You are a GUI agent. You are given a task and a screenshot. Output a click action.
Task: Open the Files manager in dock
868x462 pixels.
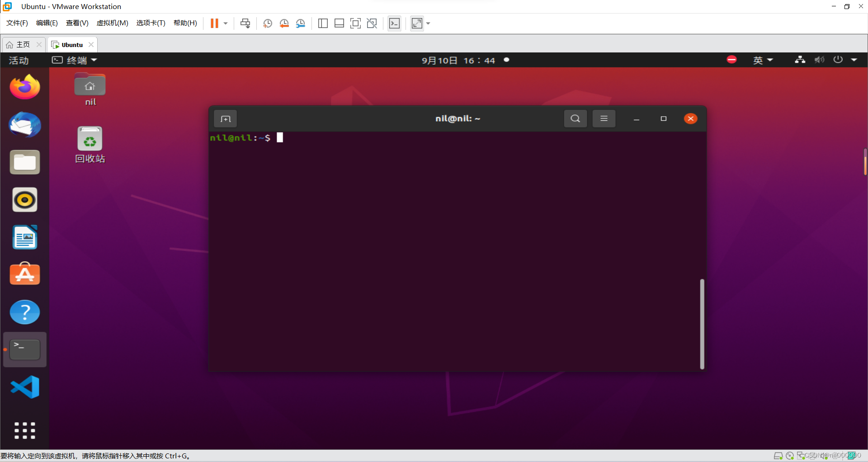25,162
